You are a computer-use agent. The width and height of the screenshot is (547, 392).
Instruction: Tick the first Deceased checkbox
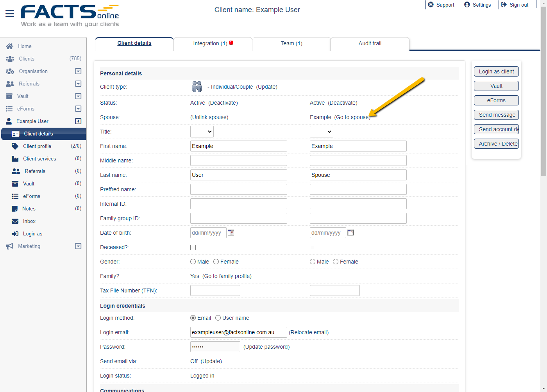193,248
